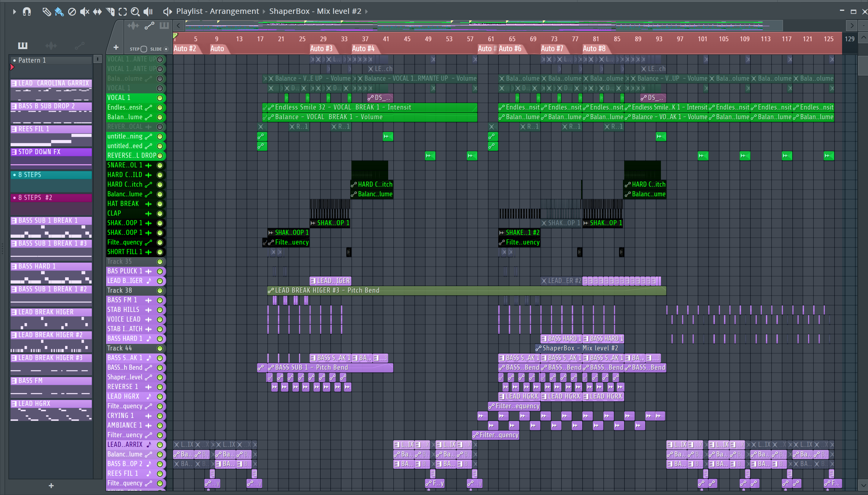The width and height of the screenshot is (868, 495).
Task: Toggle STEP mode checkbox
Action: [x=143, y=49]
